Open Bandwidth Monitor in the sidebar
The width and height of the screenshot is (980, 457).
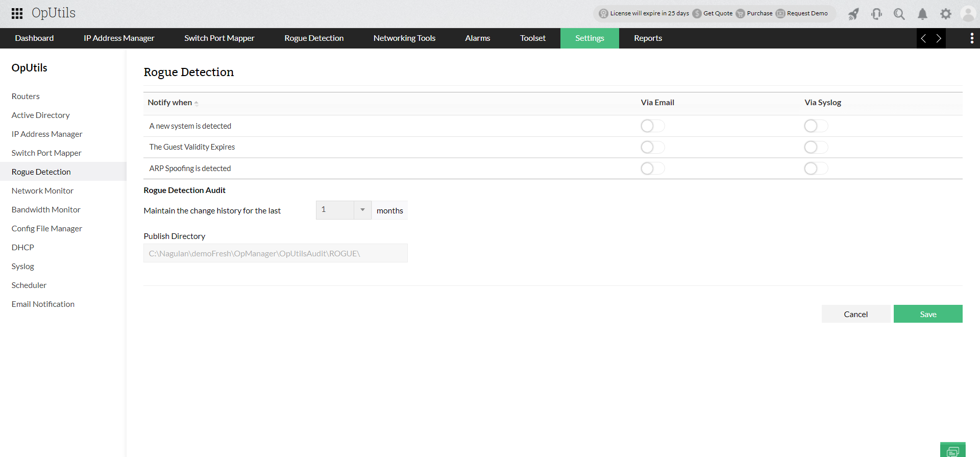click(x=46, y=210)
